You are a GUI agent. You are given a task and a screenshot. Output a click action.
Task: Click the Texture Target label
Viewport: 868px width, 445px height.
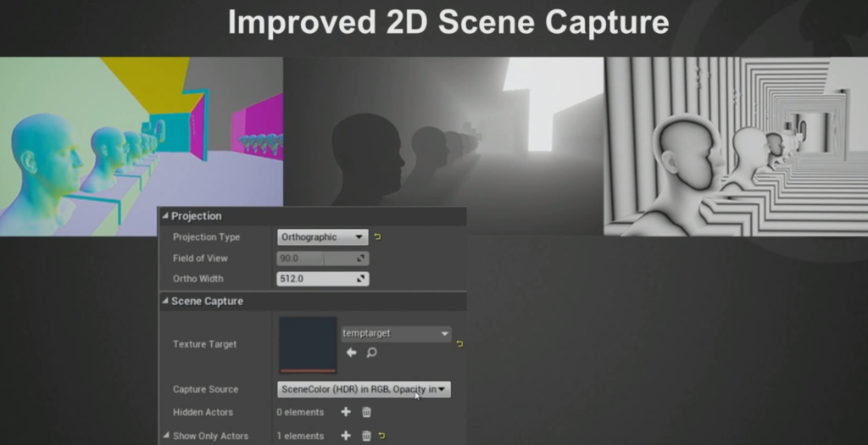pyautogui.click(x=205, y=344)
